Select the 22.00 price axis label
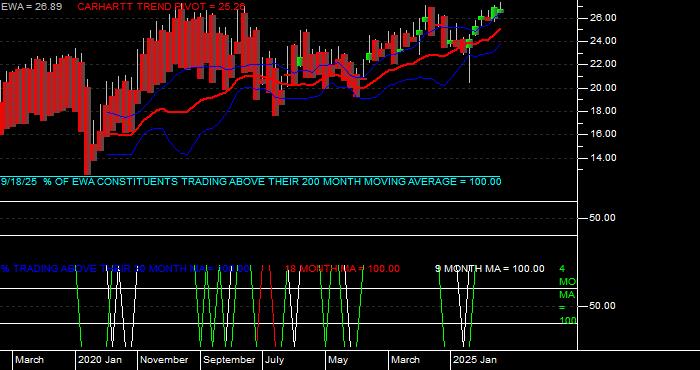 [x=604, y=64]
